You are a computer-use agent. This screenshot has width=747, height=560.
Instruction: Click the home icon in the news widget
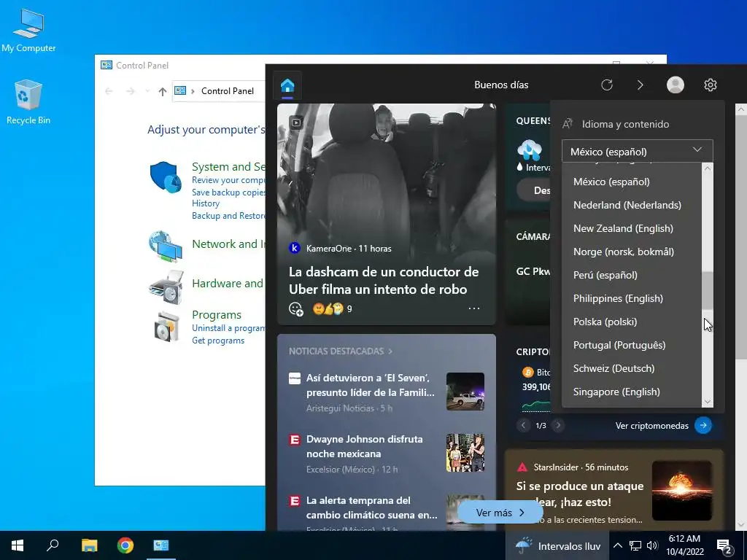tap(287, 86)
